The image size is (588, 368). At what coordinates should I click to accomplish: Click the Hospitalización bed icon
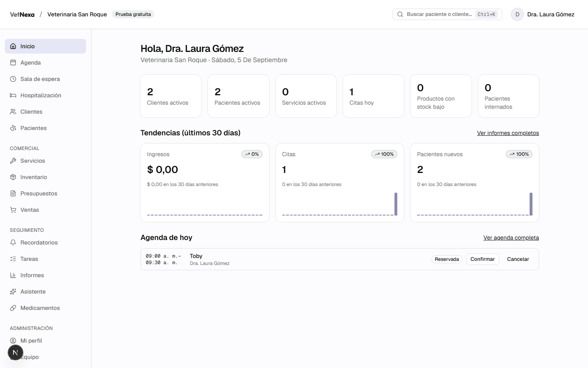[x=13, y=95]
